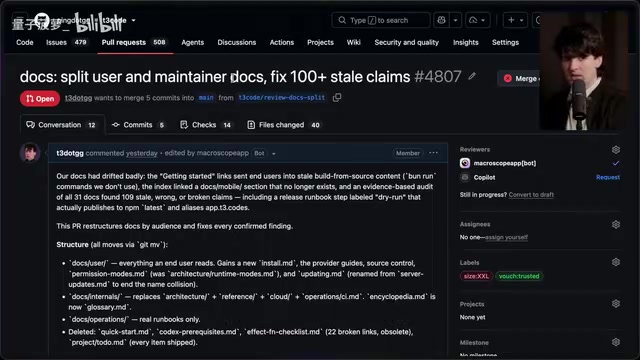The width and height of the screenshot is (640, 360).
Task: Open the Issues tab
Action: (67, 42)
